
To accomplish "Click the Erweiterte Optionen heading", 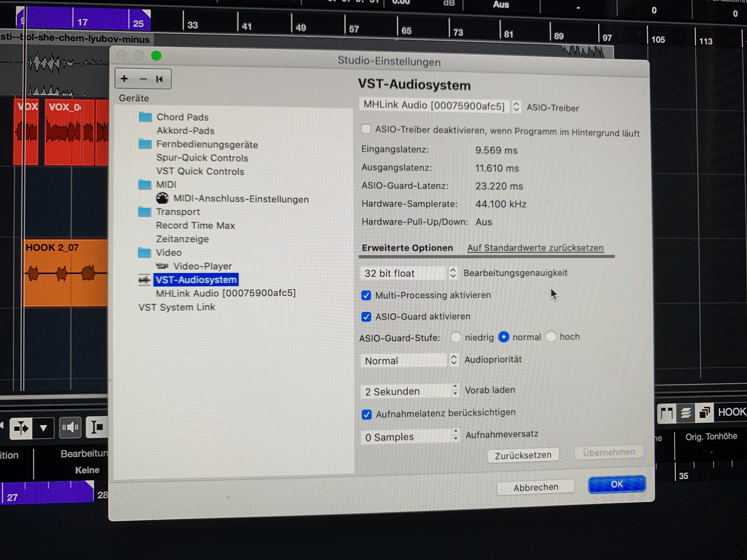I will (407, 248).
